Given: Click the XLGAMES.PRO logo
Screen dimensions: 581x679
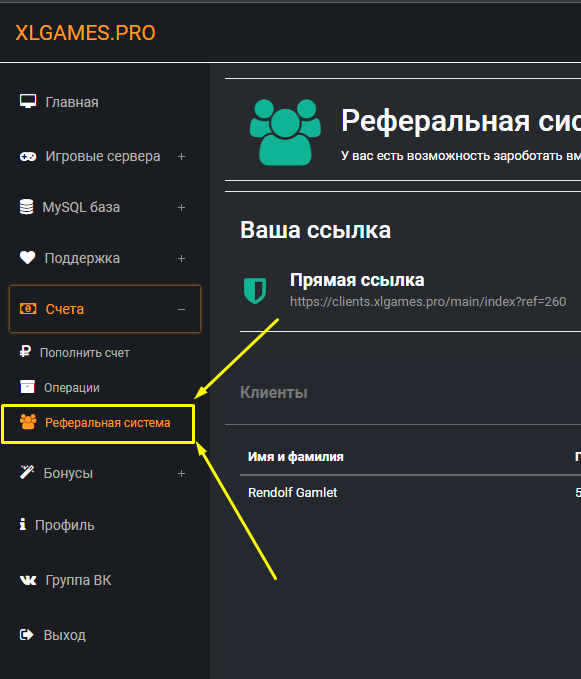Looking at the screenshot, I should tap(85, 33).
